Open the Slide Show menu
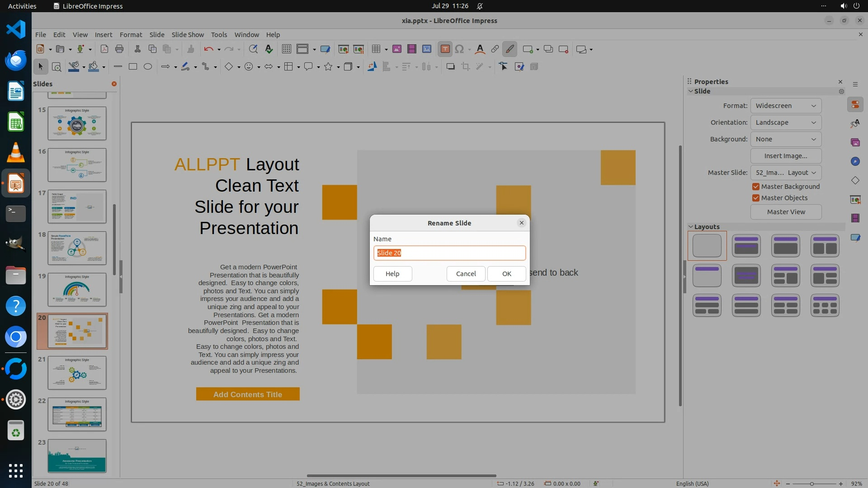 188,35
